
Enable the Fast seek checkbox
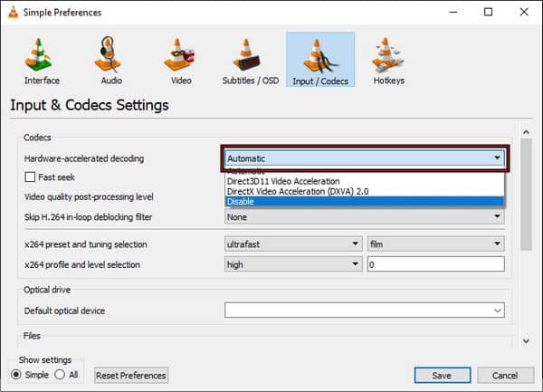click(x=30, y=177)
